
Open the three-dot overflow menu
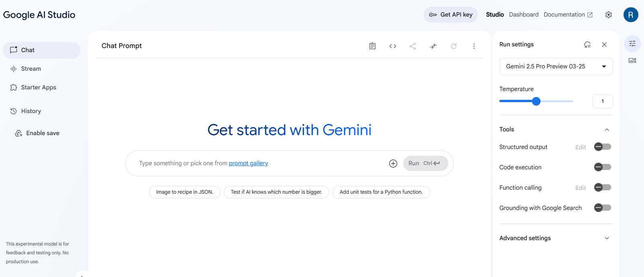474,45
